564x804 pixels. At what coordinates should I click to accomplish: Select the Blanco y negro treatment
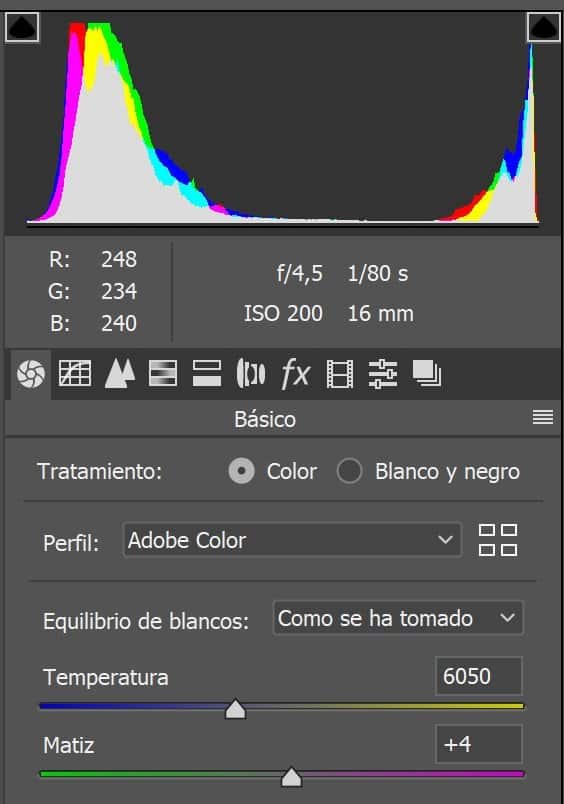[350, 471]
